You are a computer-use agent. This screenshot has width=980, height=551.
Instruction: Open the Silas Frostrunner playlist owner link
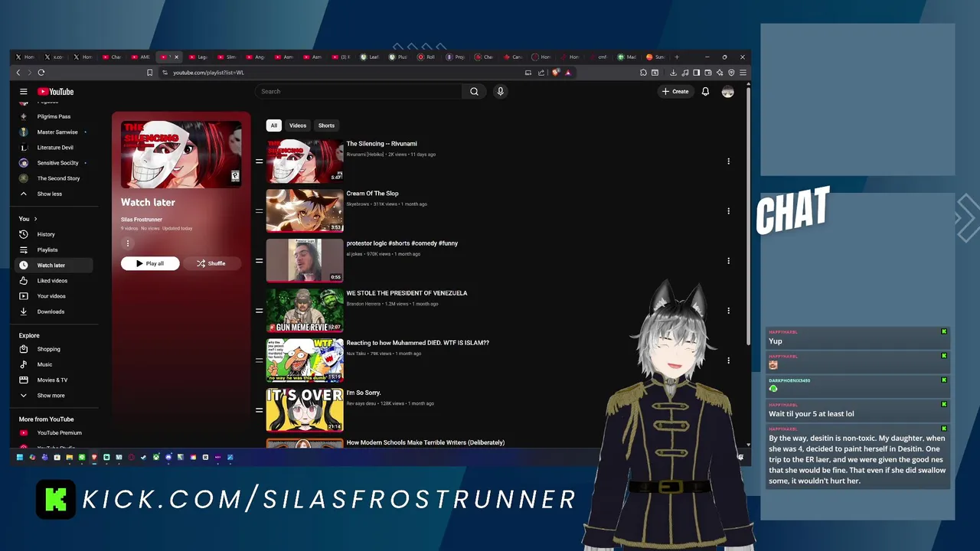coord(142,220)
